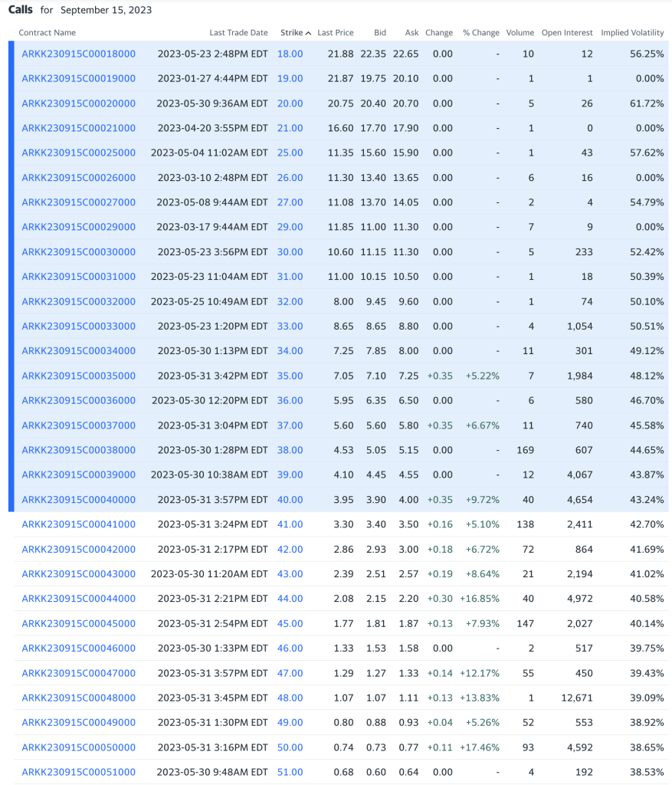The image size is (672, 785).
Task: Open contract ARKK230915C00043000
Action: [x=79, y=573]
